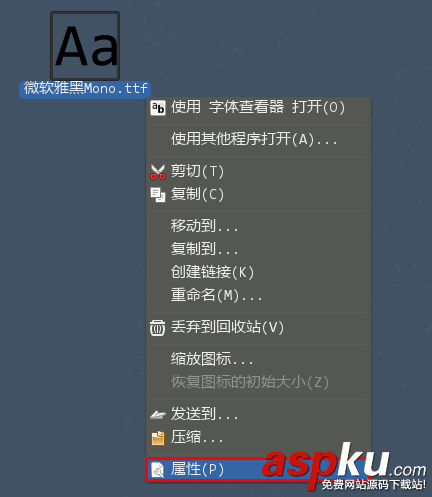Click the compress archive box icon
This screenshot has height=497, width=432.
coord(158,438)
